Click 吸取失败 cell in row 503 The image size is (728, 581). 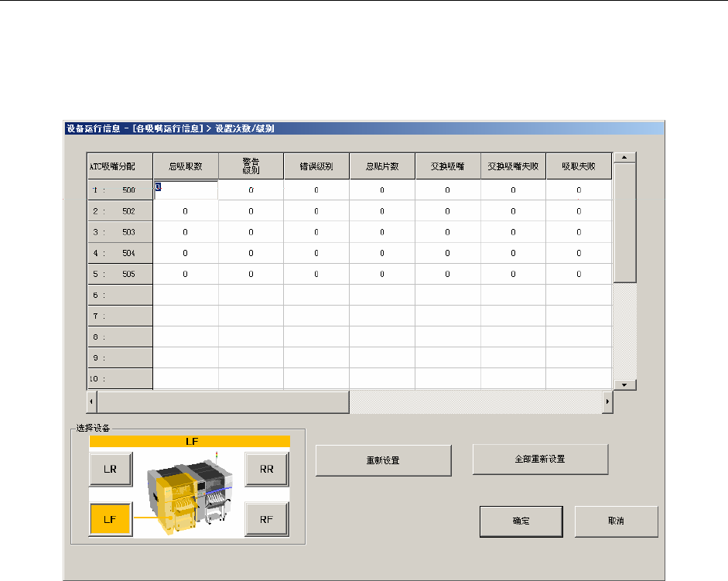tap(579, 232)
